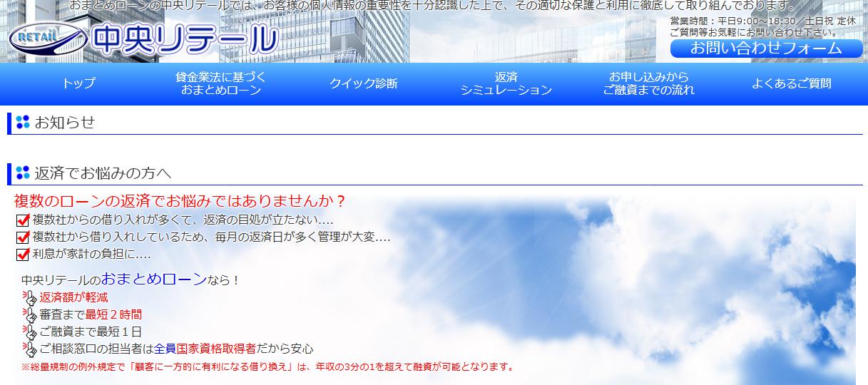Image resolution: width=868 pixels, height=385 pixels.
Task: Click the blue おまとめローン text in body
Action: pos(153,279)
